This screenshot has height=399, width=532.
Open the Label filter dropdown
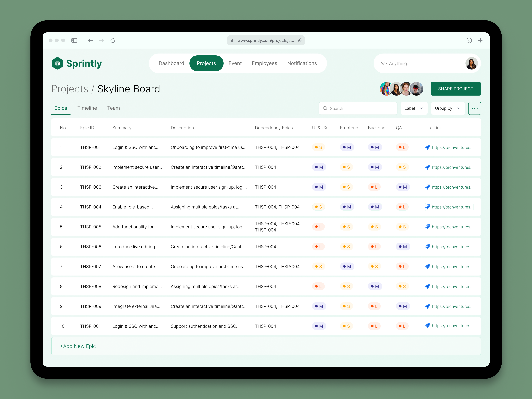coord(414,108)
